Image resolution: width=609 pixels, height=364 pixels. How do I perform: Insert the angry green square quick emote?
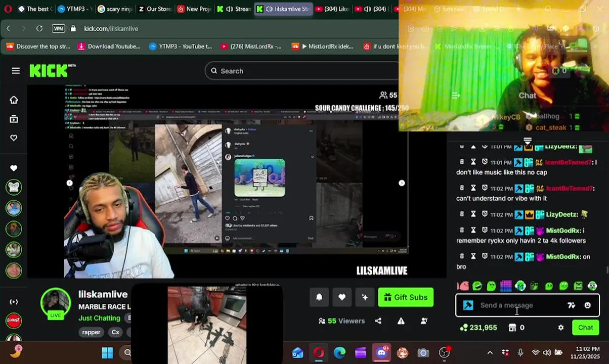click(578, 286)
